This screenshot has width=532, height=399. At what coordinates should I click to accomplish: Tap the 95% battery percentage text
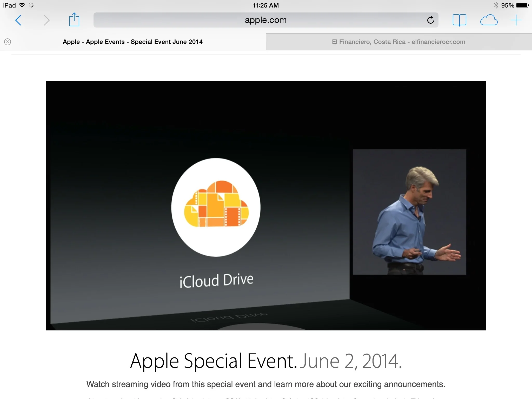[508, 5]
